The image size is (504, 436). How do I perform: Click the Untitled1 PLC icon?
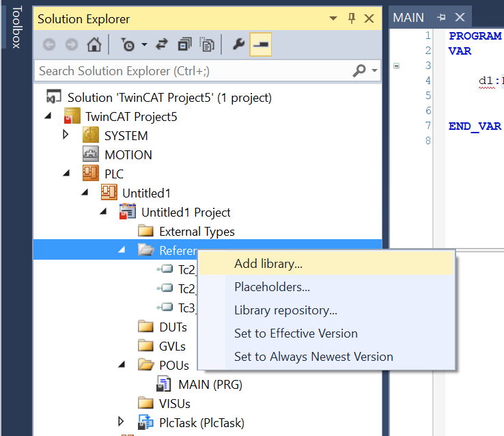point(109,192)
